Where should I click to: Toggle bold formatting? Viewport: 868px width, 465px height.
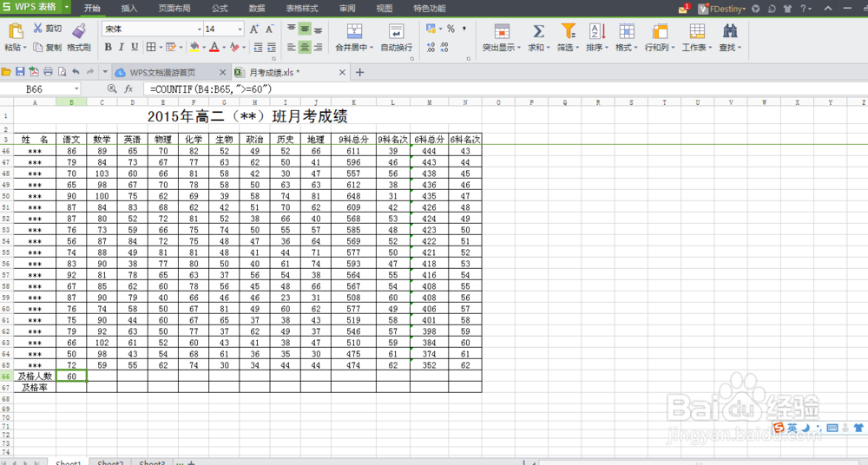(108, 48)
